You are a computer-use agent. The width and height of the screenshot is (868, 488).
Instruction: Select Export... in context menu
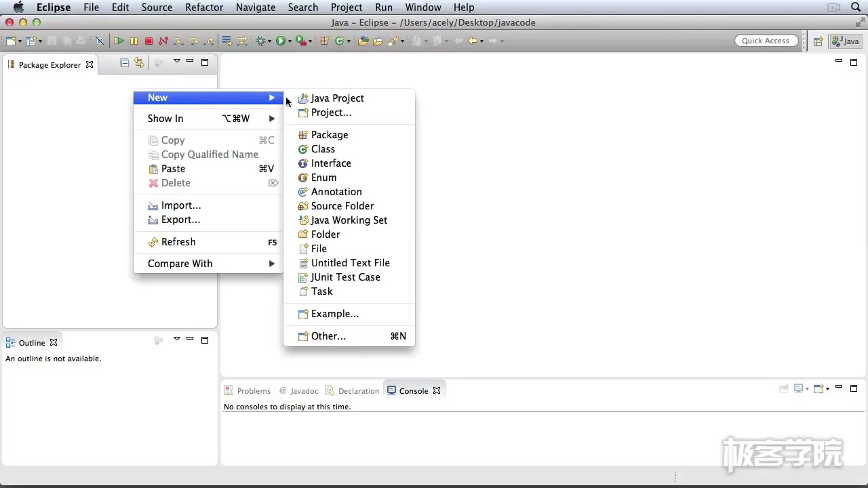(x=208, y=219)
